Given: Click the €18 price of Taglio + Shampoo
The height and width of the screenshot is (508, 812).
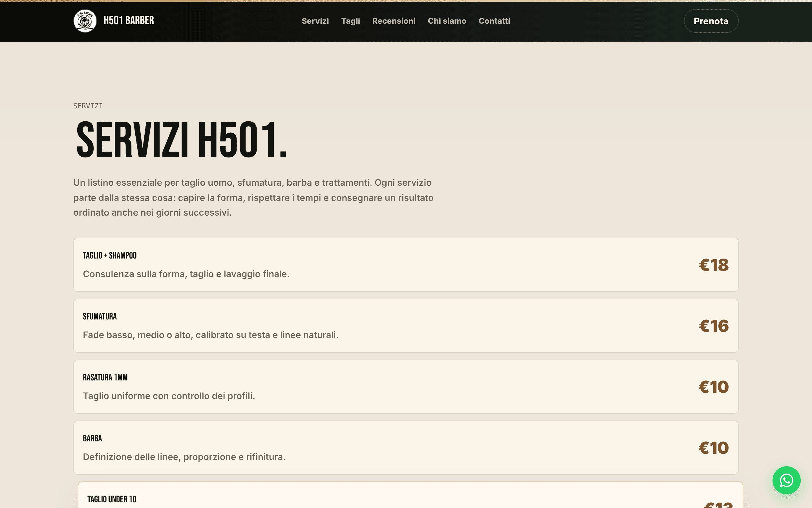Looking at the screenshot, I should click(714, 265).
